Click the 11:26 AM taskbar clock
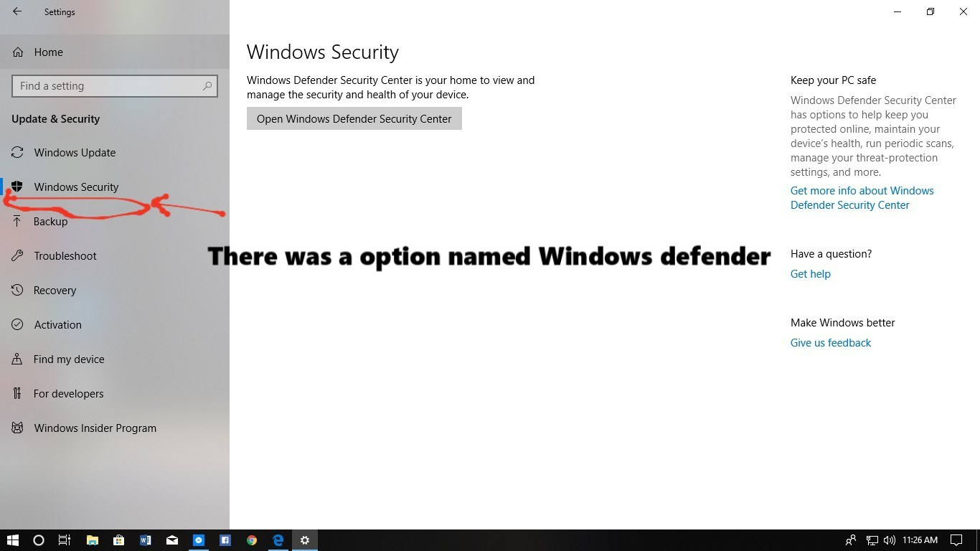Screen dimensions: 980x551 click(x=920, y=540)
